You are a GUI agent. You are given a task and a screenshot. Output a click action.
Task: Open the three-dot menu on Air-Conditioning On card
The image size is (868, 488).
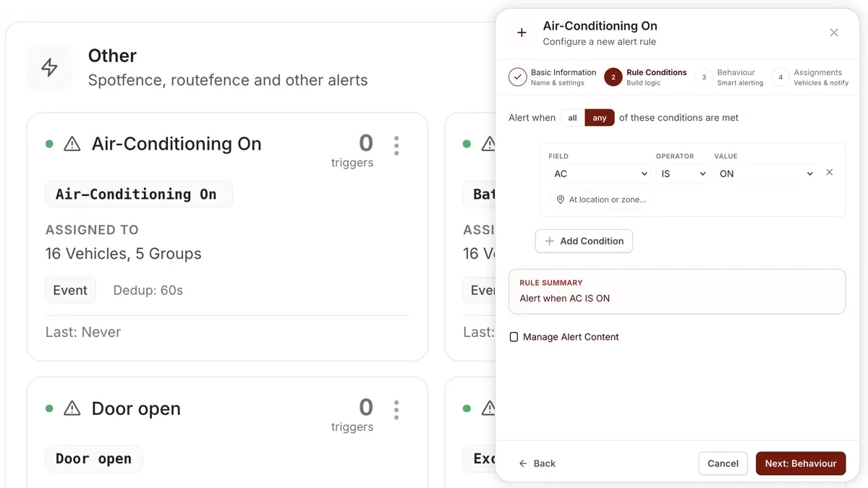(x=396, y=145)
